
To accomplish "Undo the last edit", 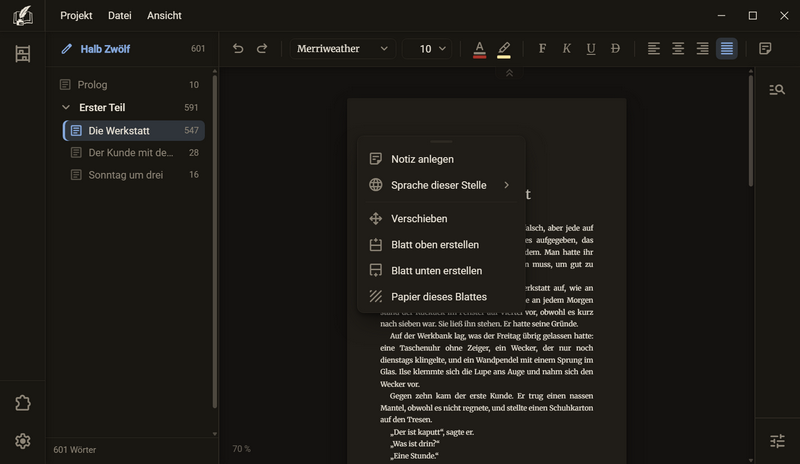I will 238,48.
